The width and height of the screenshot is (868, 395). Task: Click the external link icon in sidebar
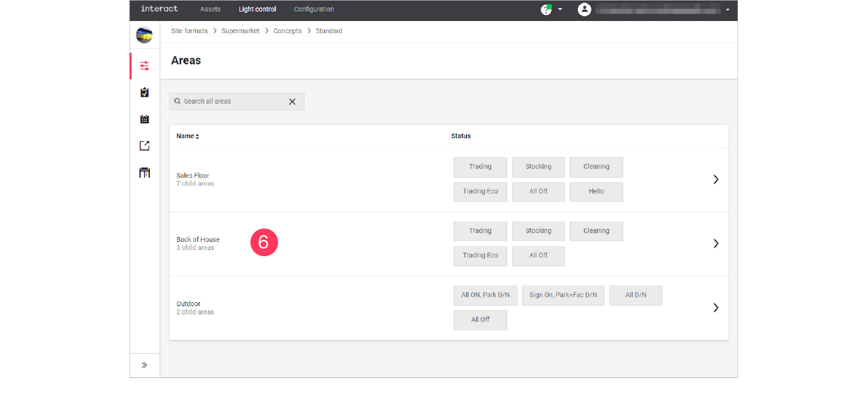144,145
